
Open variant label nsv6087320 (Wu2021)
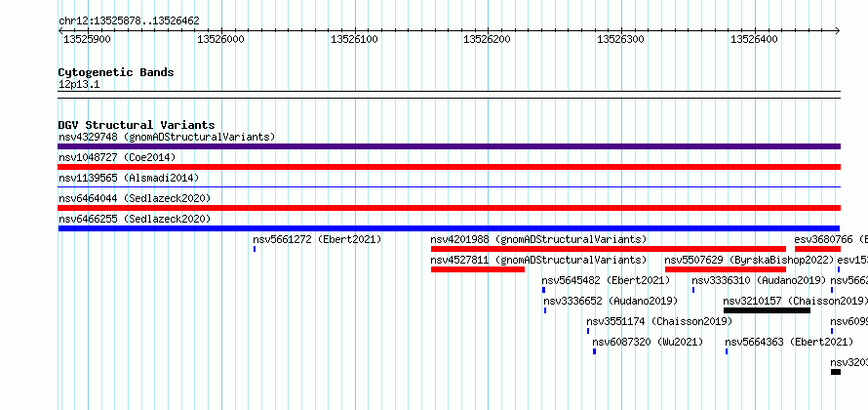point(648,343)
